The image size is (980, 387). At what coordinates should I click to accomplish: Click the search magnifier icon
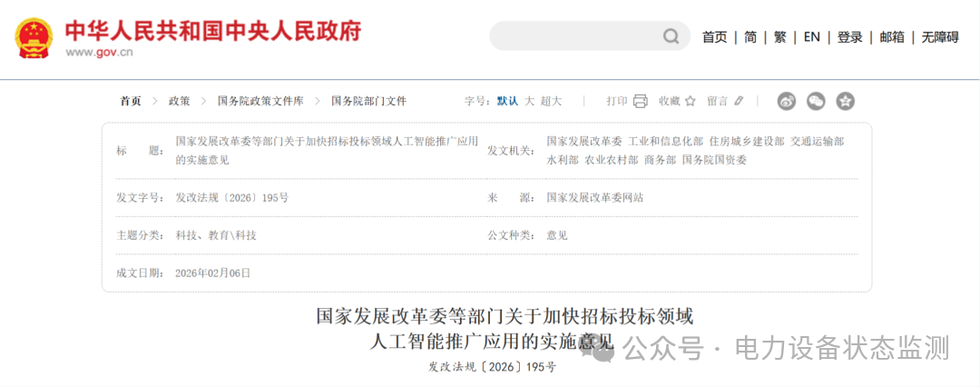point(671,36)
